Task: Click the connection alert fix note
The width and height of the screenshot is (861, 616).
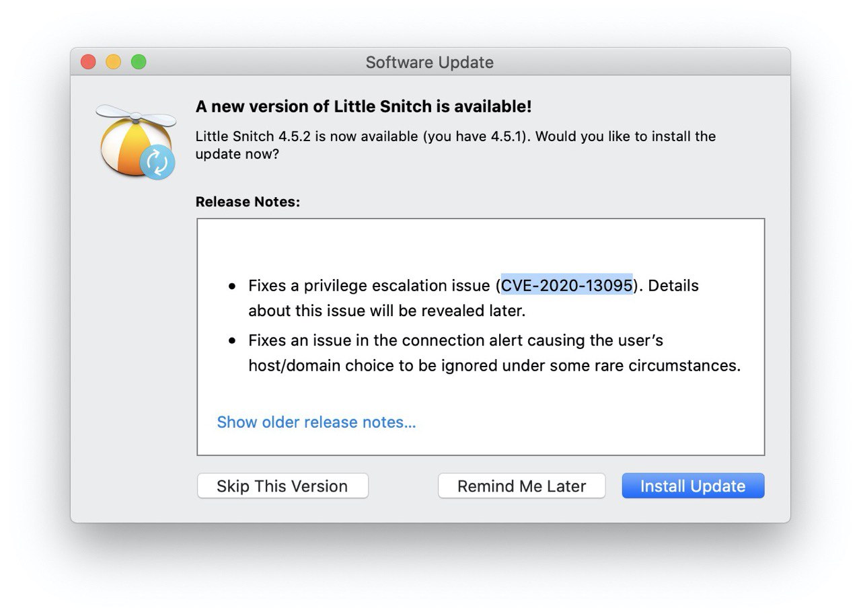Action: tap(494, 353)
